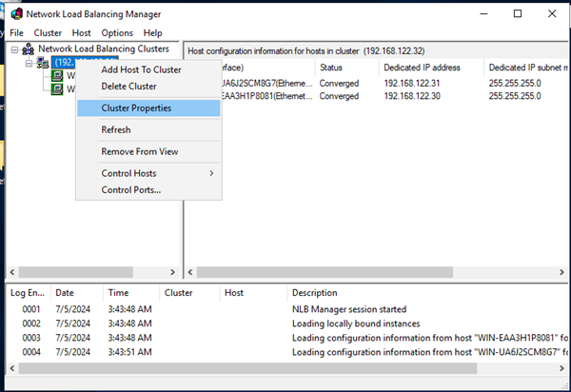Click host list scroll right arrow

coord(561,272)
